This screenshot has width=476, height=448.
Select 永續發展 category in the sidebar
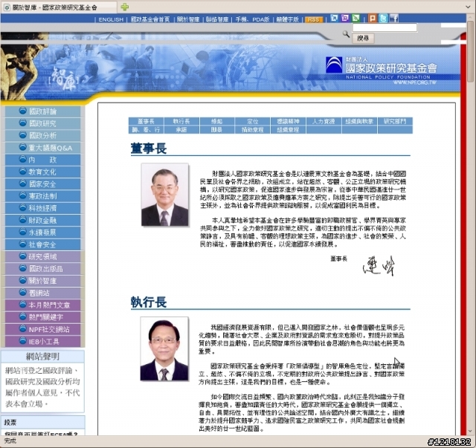(42, 233)
